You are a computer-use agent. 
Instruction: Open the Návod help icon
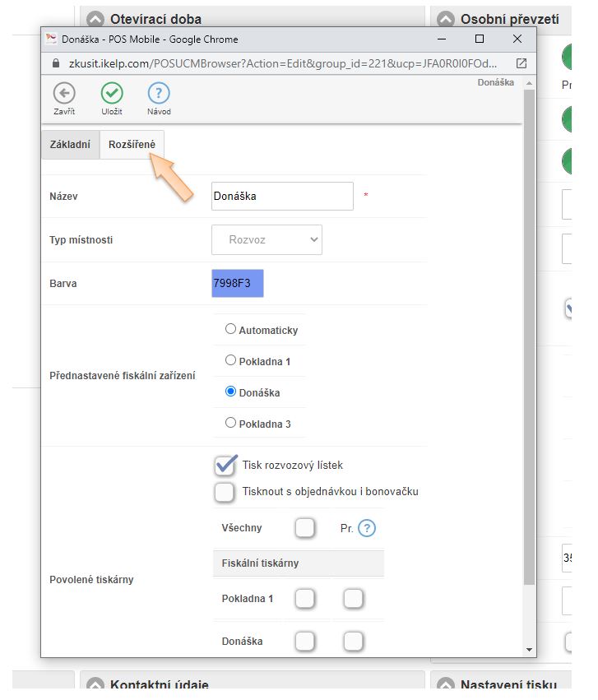159,93
